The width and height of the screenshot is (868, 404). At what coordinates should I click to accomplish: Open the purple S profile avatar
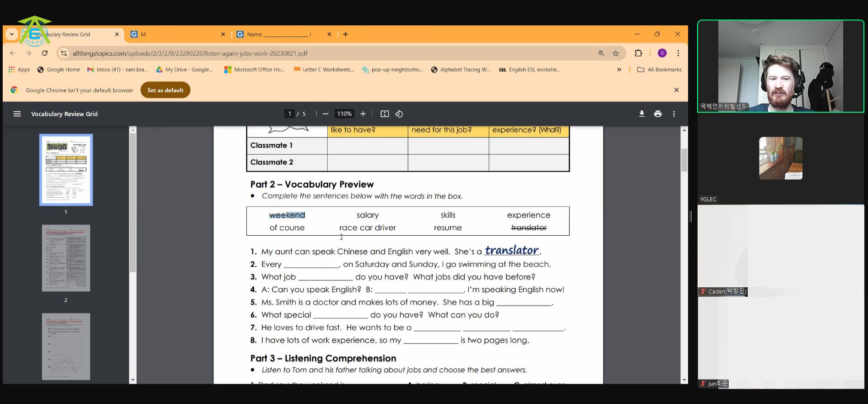click(662, 53)
